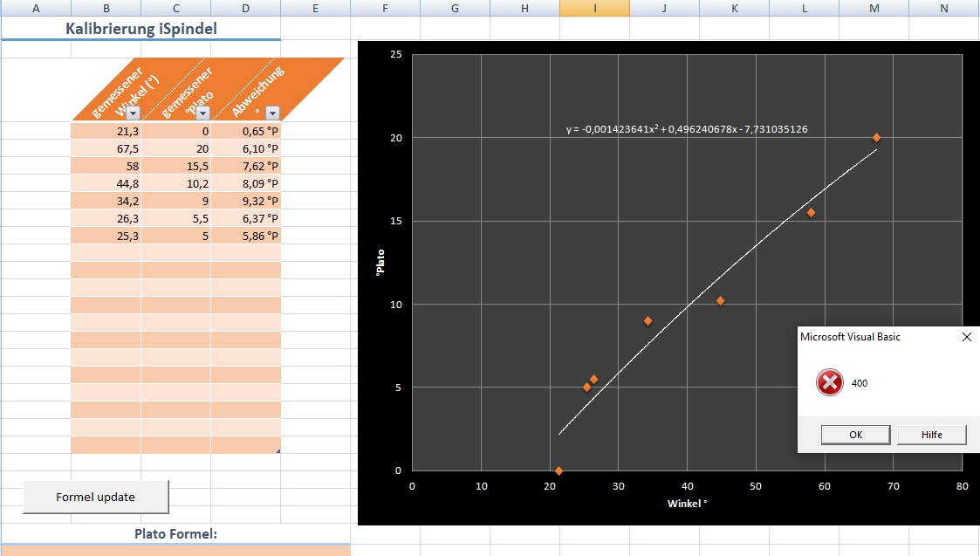Select the °Plato vertical axis title
The width and height of the screenshot is (980, 556).
(380, 262)
